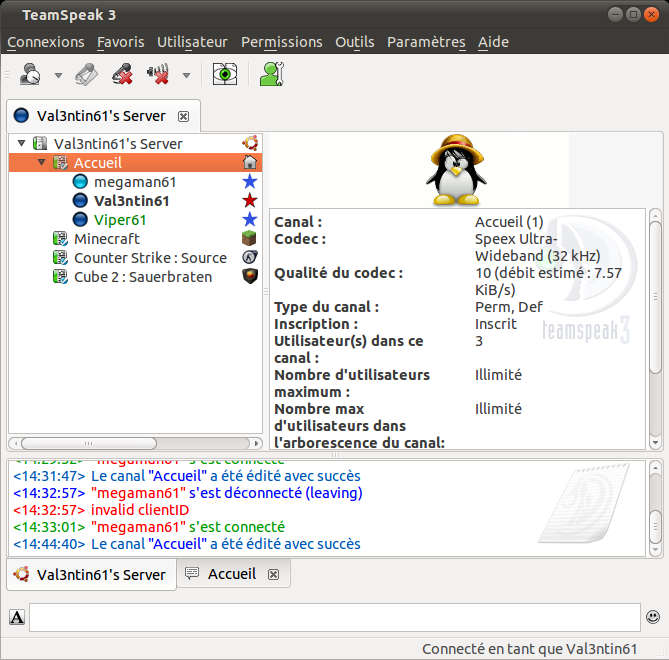
Task: Close the Accueil chat tab
Action: pos(273,575)
